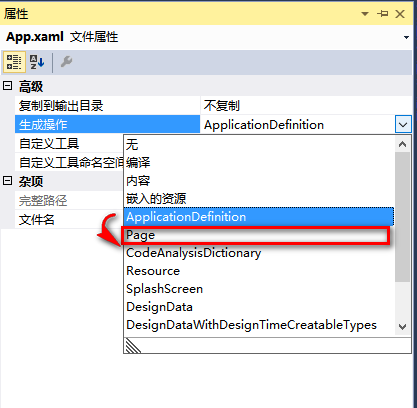Image resolution: width=417 pixels, height=408 pixels.
Task: Select DesignData build action
Action: [x=259, y=307]
